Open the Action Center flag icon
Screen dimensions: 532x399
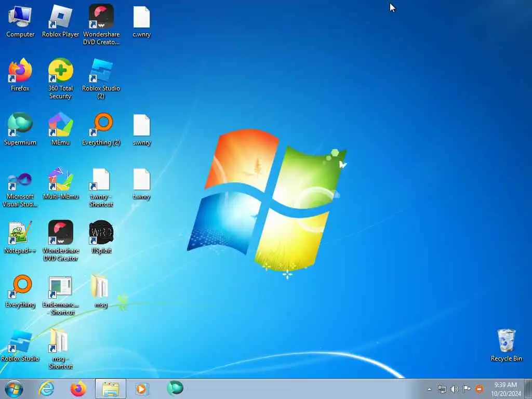click(467, 389)
